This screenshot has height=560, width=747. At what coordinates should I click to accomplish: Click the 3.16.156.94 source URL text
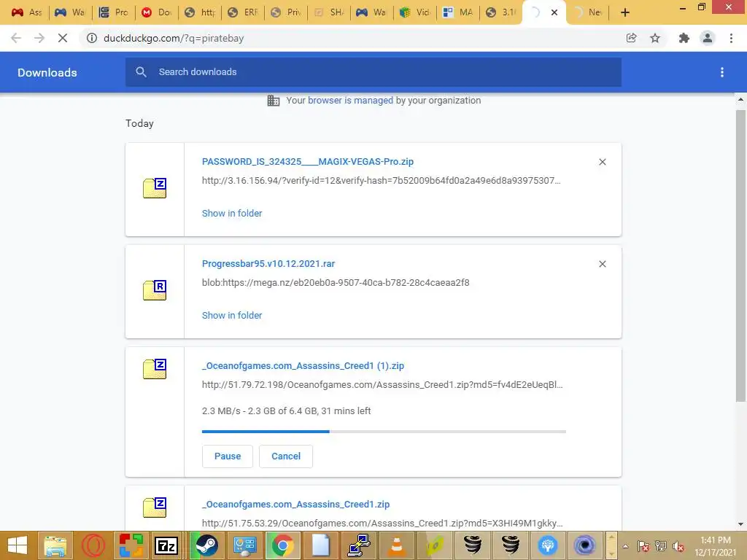[381, 181]
